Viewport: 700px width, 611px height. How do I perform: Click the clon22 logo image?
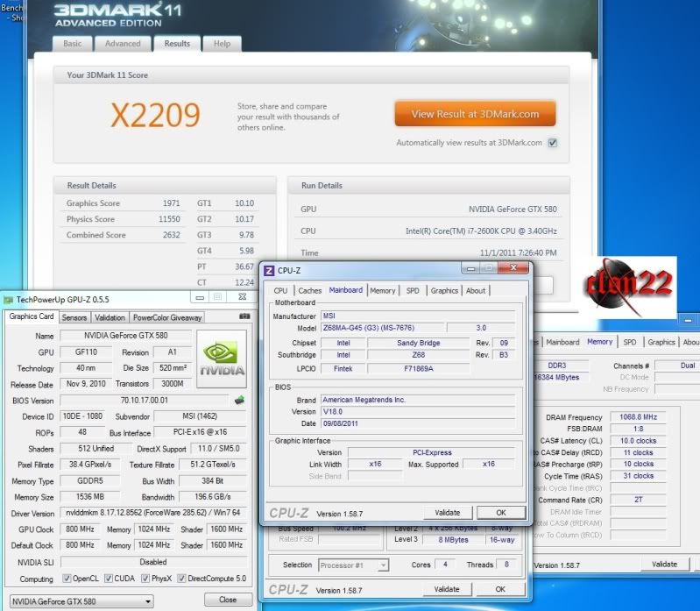click(629, 287)
